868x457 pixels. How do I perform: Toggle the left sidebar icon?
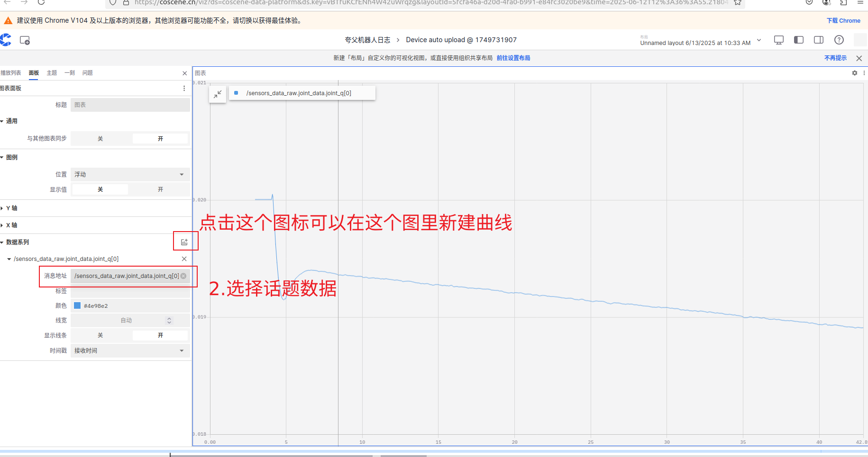pyautogui.click(x=798, y=40)
